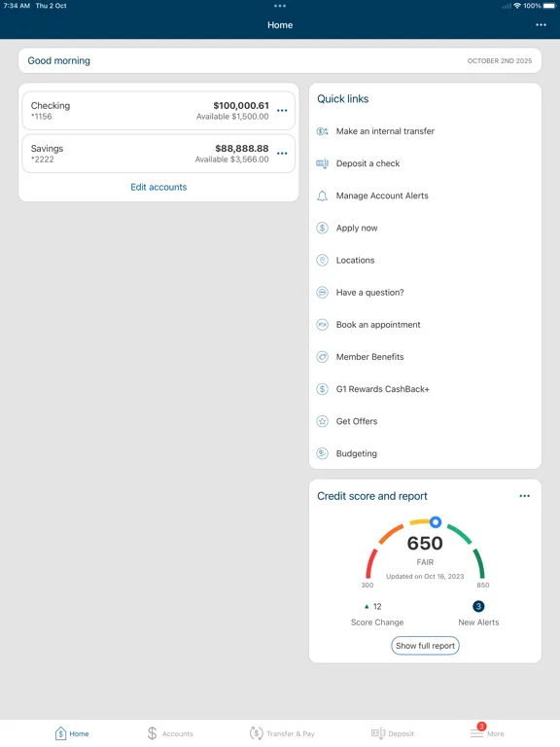This screenshot has width=560, height=747.
Task: Tap the 650 credit score number
Action: pyautogui.click(x=425, y=543)
